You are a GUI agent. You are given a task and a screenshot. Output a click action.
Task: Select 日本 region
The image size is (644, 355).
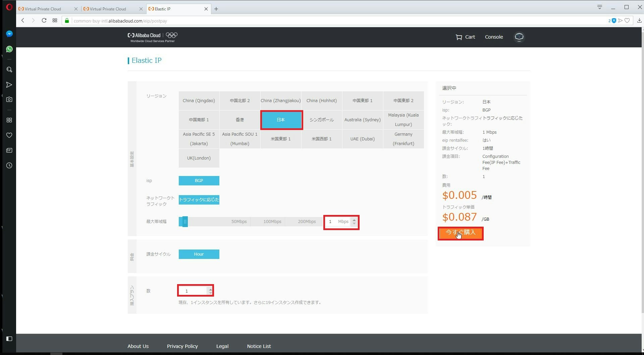(x=281, y=120)
